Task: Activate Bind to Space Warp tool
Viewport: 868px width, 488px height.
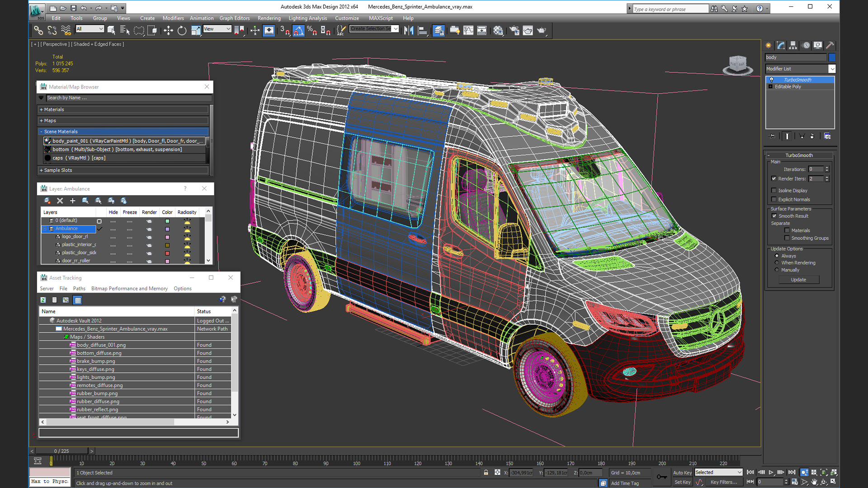Action: pos(66,30)
